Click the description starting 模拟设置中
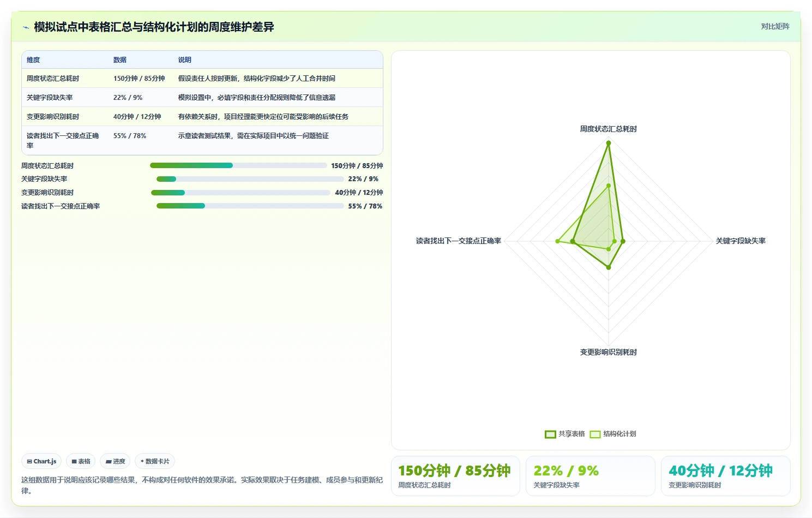This screenshot has height=518, width=812. [257, 98]
